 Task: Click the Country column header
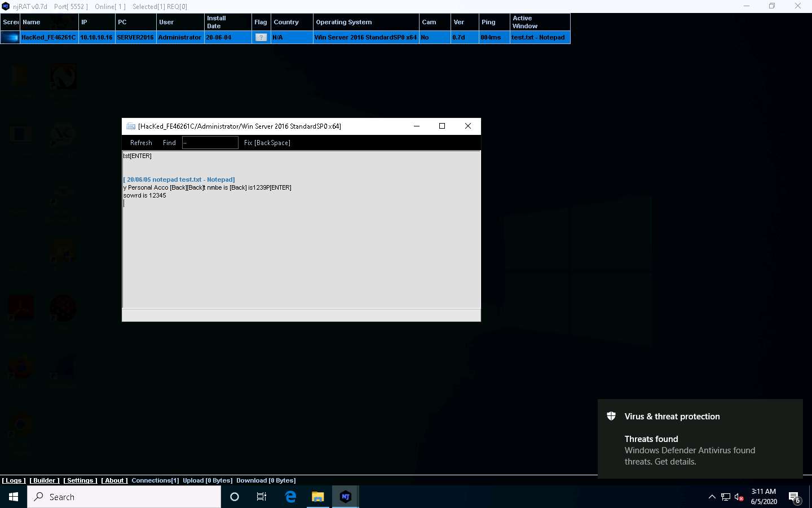[x=292, y=22]
